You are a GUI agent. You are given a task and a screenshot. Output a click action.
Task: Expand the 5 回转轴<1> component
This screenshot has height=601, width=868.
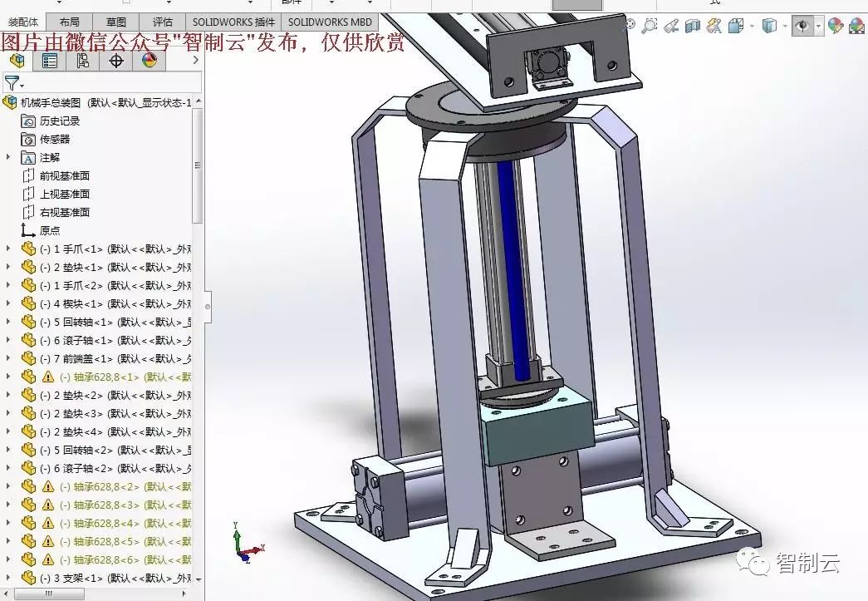7,322
